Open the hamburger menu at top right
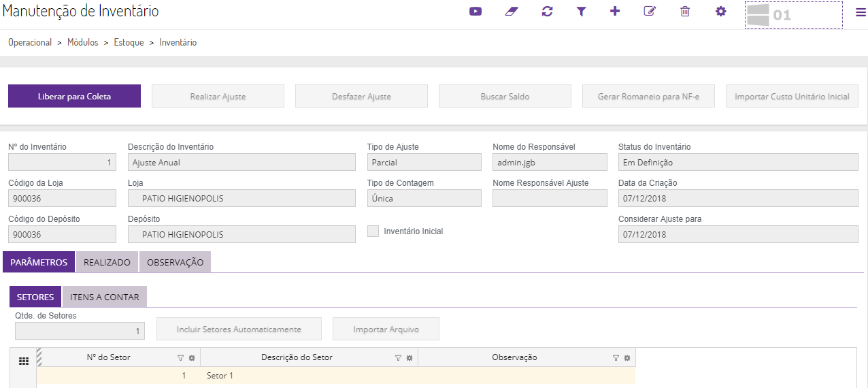The image size is (868, 388). [x=861, y=12]
